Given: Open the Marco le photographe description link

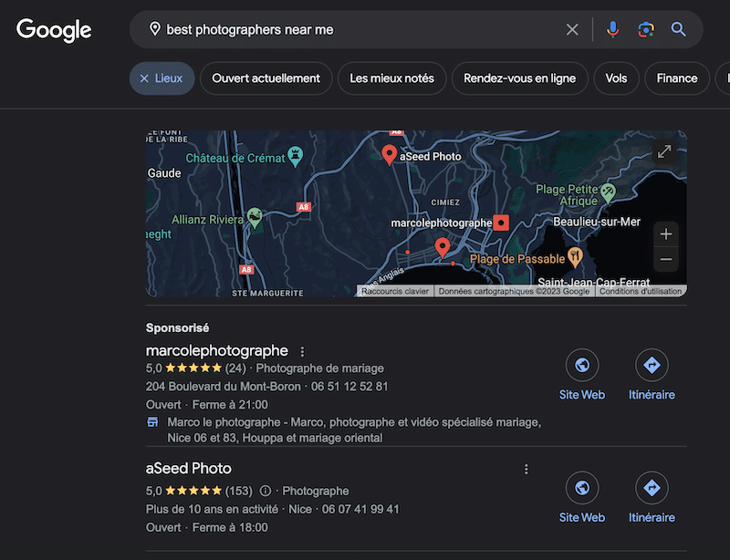Looking at the screenshot, I should pos(354,430).
